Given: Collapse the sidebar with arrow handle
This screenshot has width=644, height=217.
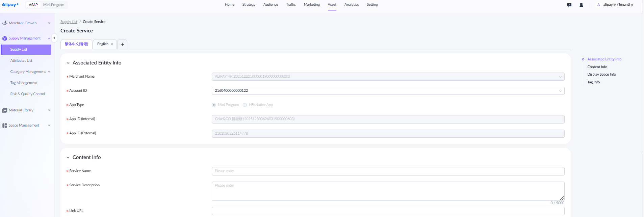Looking at the screenshot, I should 54,38.
